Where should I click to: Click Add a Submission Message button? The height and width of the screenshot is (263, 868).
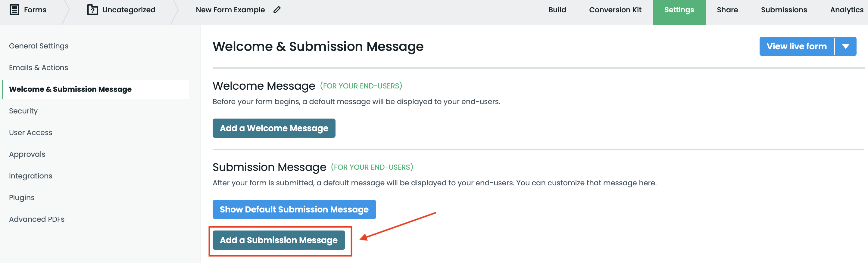[278, 240]
